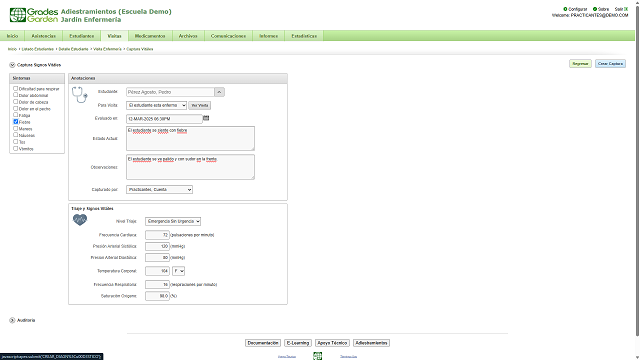Click the stethoscope icon in Anotaciones
The image size is (640, 360).
click(x=80, y=95)
